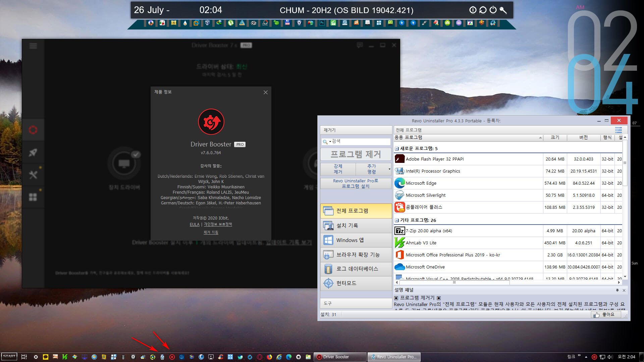Select Microsoft Edge program row
Screen dimensions: 644x362
tap(508, 183)
